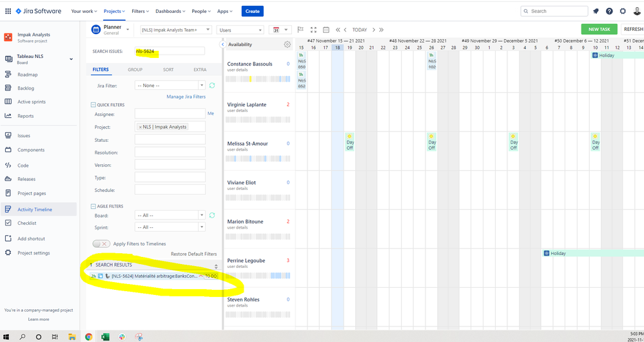Viewport: 644px width, 342px height.
Task: Jump back with the double left arrow
Action: [x=338, y=30]
